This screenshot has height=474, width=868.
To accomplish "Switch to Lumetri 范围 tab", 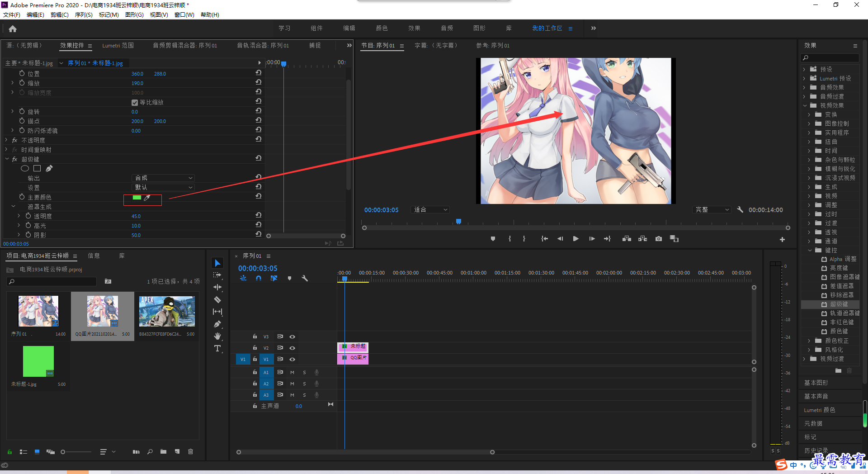I will [118, 46].
